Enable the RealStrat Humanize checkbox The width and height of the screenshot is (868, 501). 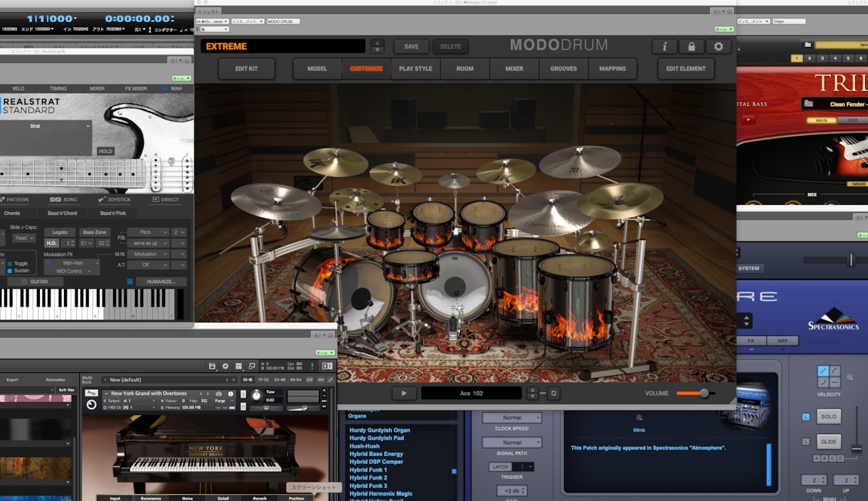coord(130,282)
